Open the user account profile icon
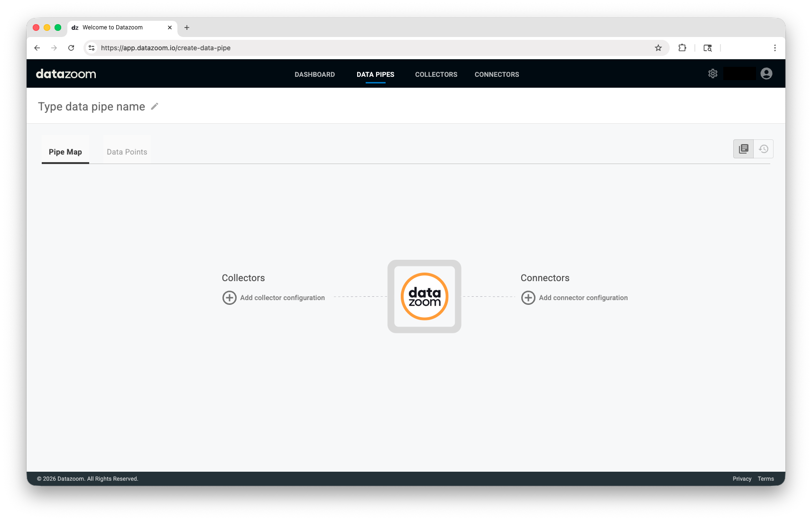Screen dimensions: 812x521 pyautogui.click(x=766, y=73)
